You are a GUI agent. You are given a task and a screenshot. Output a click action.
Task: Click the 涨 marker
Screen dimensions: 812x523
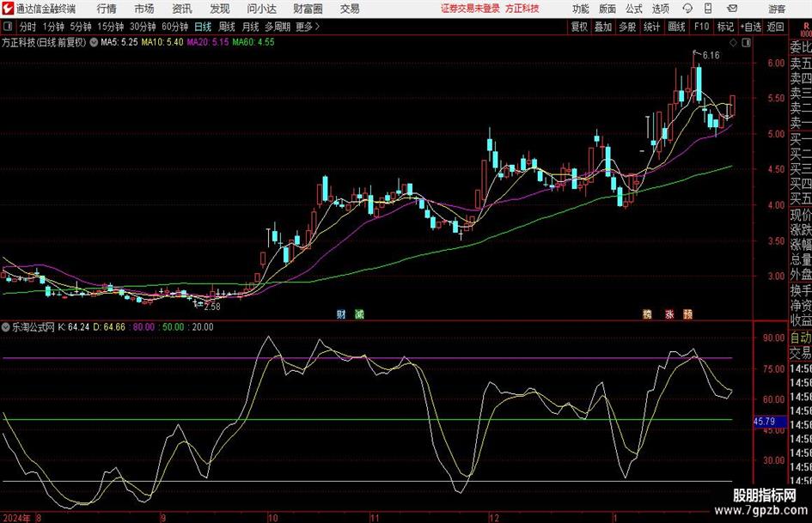(669, 314)
